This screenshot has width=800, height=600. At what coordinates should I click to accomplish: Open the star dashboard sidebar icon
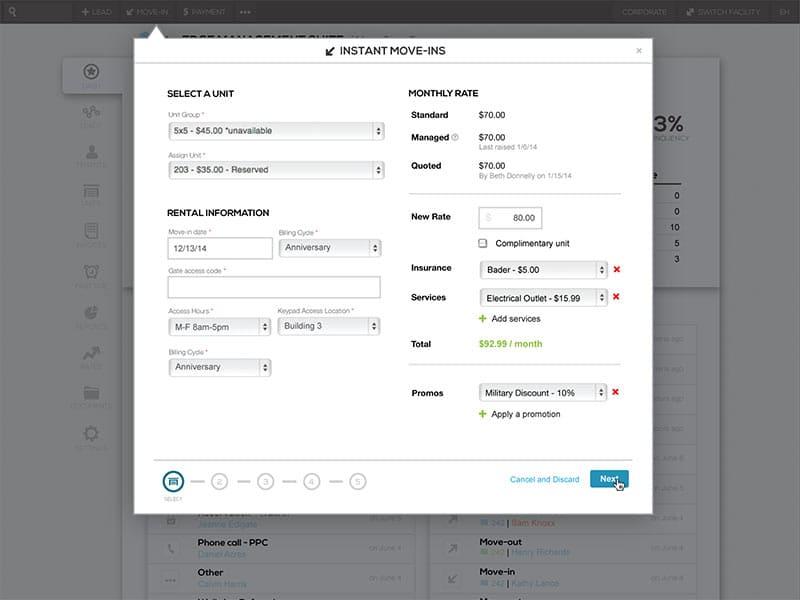91,72
